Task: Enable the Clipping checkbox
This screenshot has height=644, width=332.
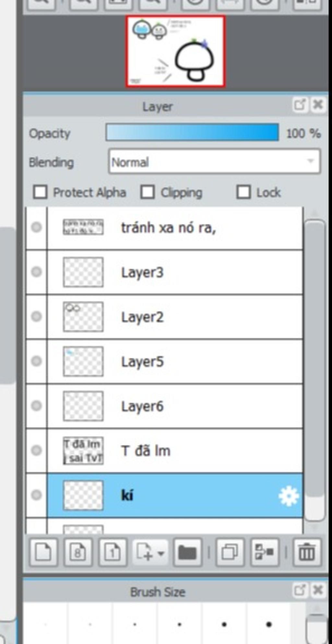Action: click(148, 192)
